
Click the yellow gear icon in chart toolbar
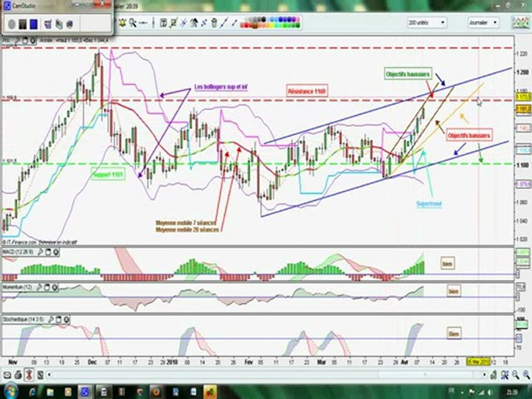point(122,23)
